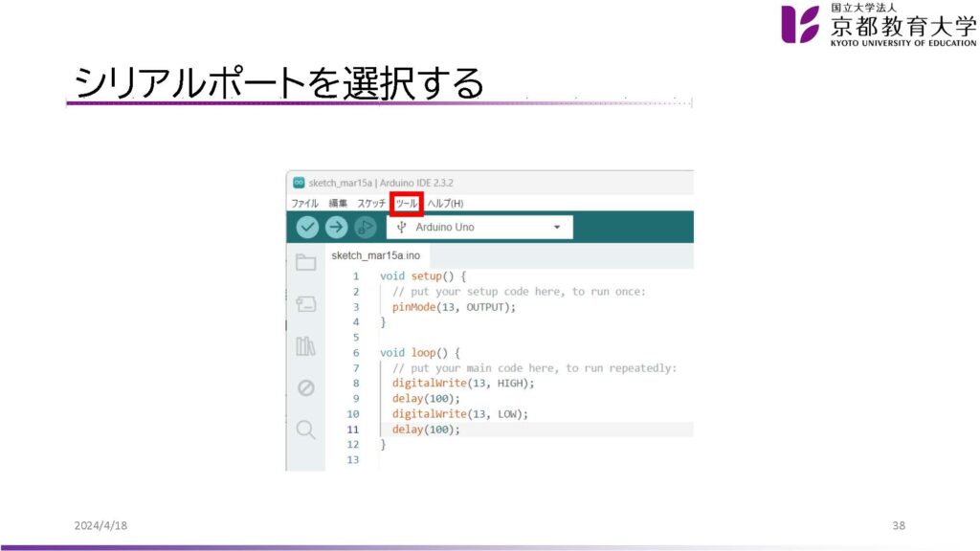The height and width of the screenshot is (551, 980).
Task: Open the Library Manager books icon
Action: (305, 345)
